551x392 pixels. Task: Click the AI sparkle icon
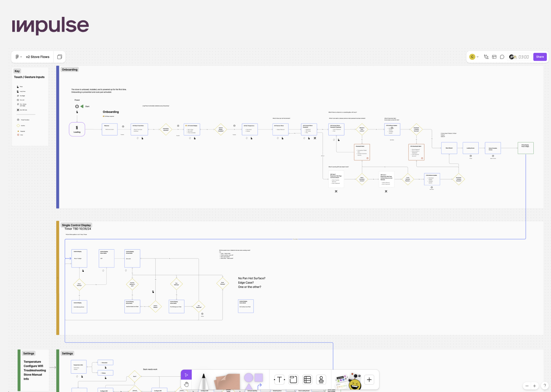[486, 57]
